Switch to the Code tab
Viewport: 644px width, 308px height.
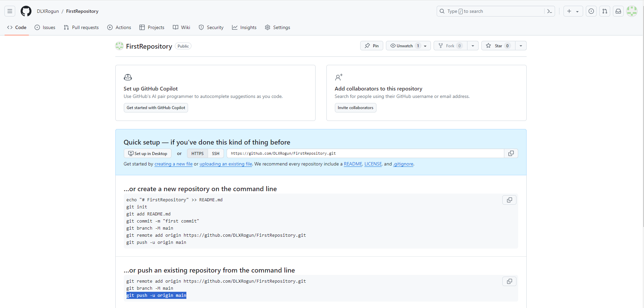coord(17,27)
